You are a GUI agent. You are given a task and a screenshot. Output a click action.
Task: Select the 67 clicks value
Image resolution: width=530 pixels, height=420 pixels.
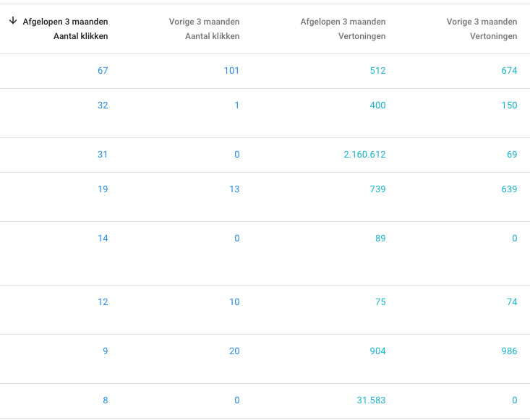click(103, 71)
